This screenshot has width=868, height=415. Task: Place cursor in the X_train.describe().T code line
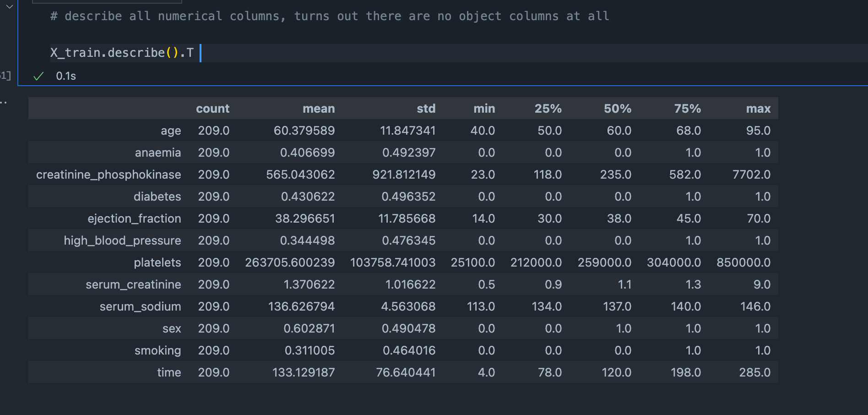122,53
